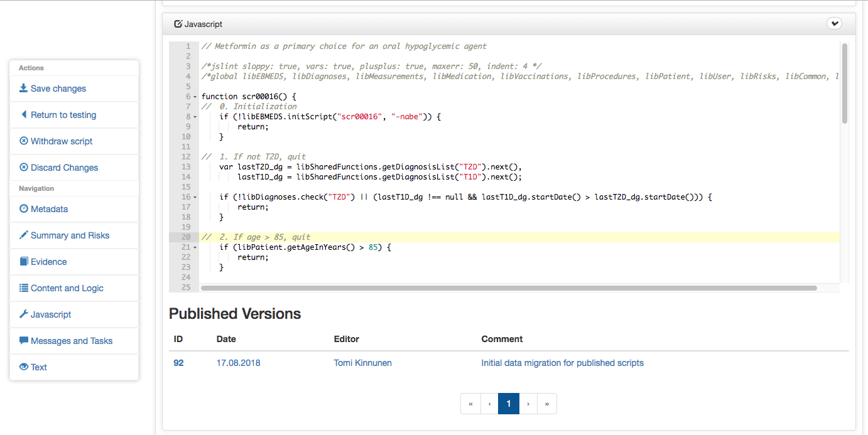Collapse the Javascript panel with chevron button

[x=834, y=24]
